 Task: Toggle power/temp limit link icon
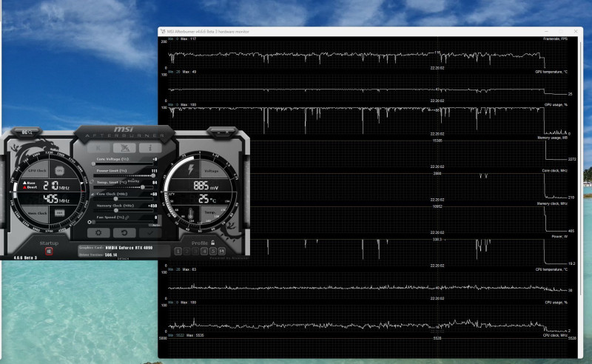click(92, 181)
